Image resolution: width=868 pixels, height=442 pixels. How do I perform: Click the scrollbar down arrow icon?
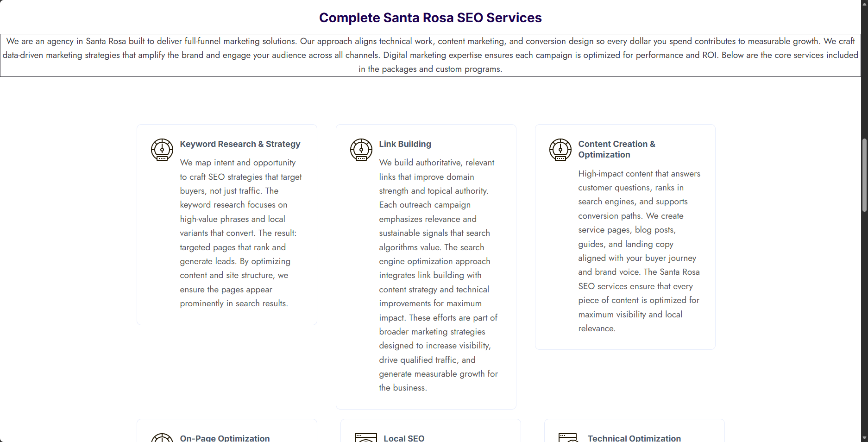point(863,438)
